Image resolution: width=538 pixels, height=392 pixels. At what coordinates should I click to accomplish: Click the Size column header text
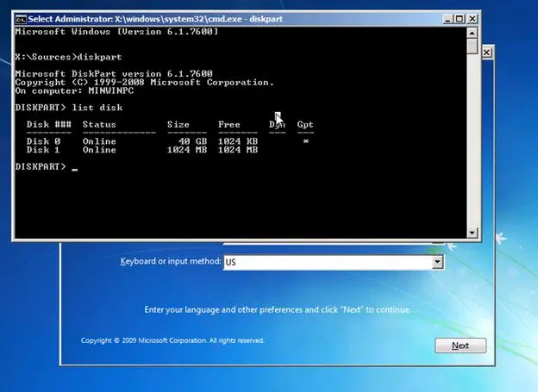[178, 125]
